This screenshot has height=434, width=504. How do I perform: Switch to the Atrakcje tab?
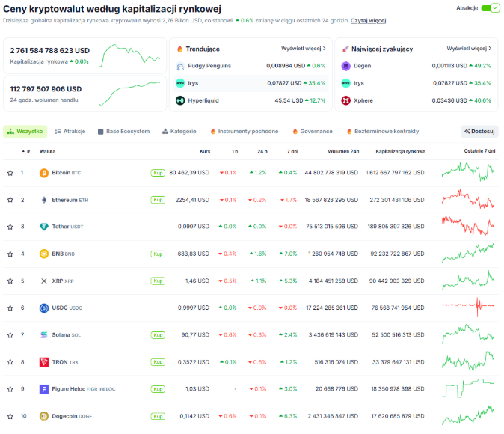click(x=70, y=131)
